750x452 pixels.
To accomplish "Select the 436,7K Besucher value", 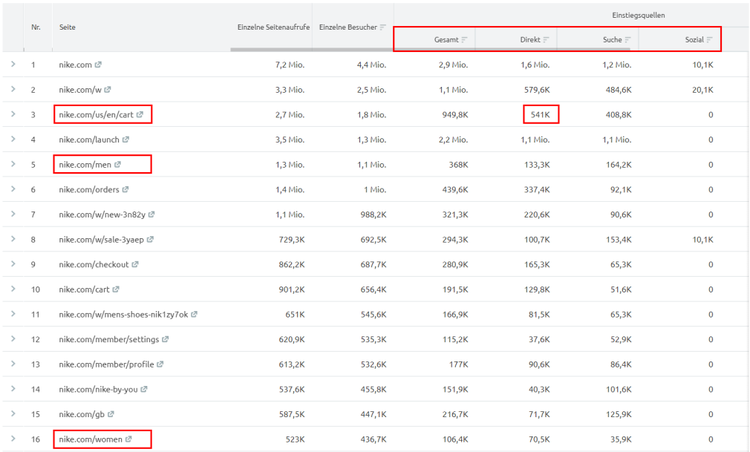I will [374, 439].
